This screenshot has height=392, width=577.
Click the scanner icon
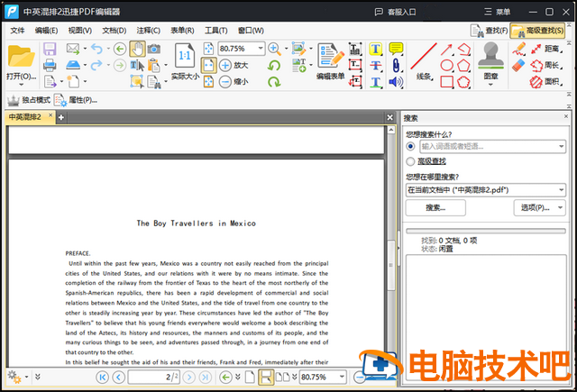click(73, 65)
